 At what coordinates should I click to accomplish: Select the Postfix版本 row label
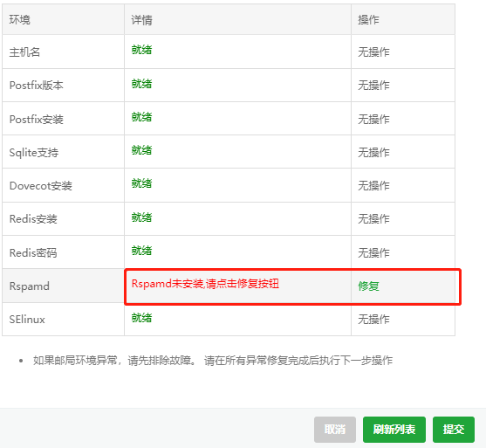tap(37, 85)
